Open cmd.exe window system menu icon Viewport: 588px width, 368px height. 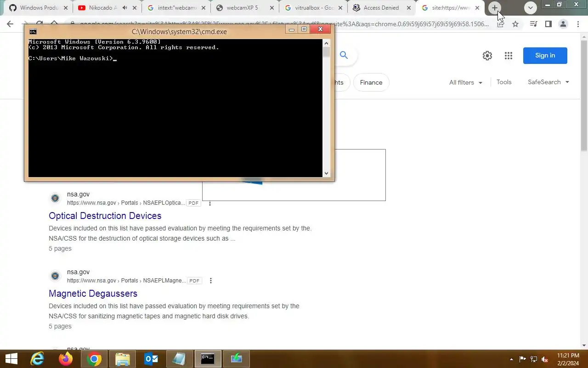pos(33,31)
